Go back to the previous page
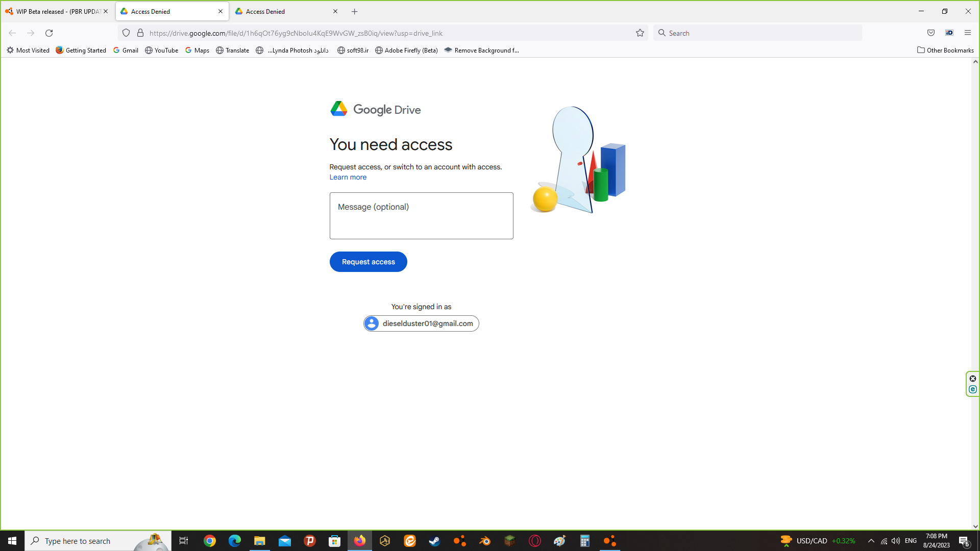Image resolution: width=980 pixels, height=551 pixels. [x=12, y=33]
